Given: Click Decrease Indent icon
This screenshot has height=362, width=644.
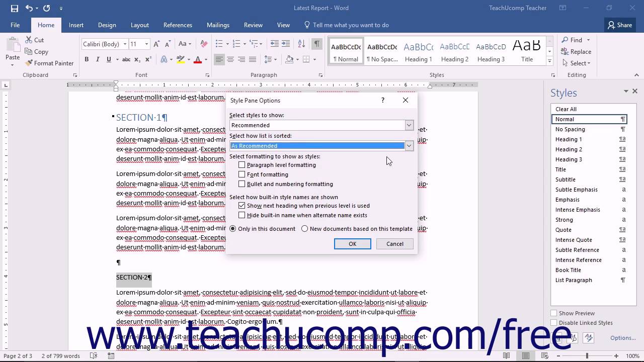Looking at the screenshot, I should coord(275,44).
